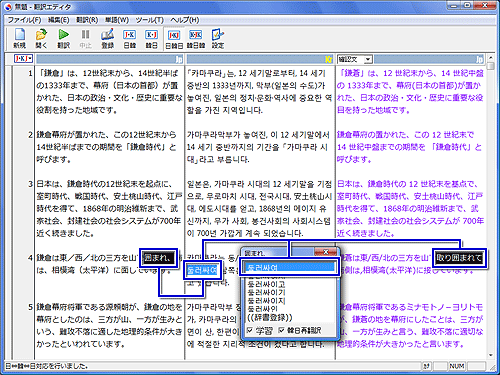500x375 pixels.
Task: Select the K-J 韓日 mode icon
Action: [151, 39]
